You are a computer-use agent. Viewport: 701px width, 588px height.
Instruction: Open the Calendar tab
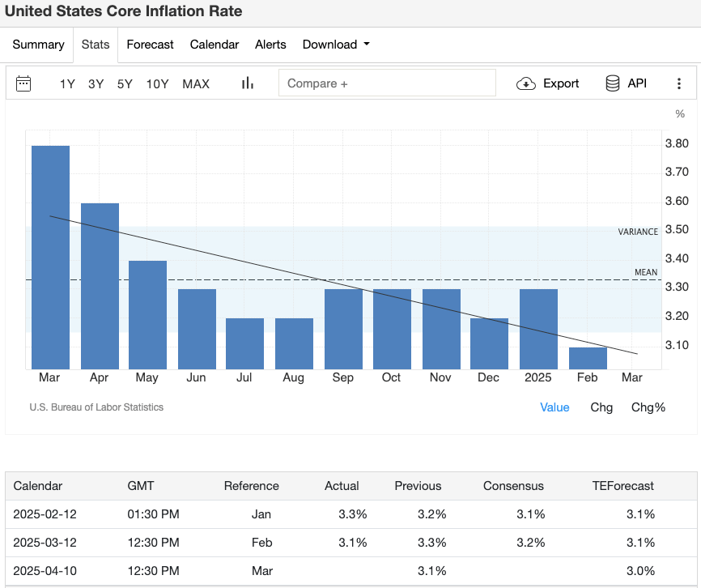click(x=214, y=45)
